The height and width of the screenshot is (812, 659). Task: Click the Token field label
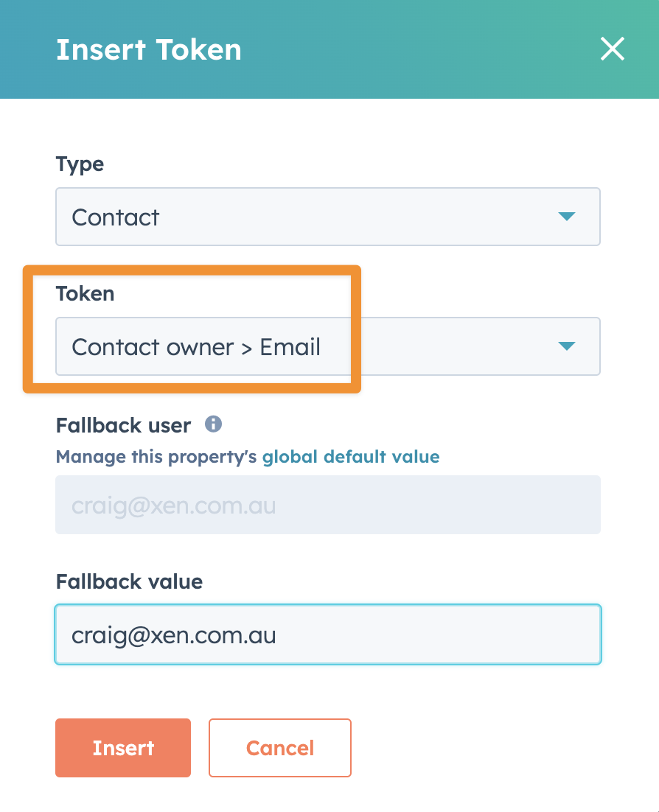coord(85,293)
